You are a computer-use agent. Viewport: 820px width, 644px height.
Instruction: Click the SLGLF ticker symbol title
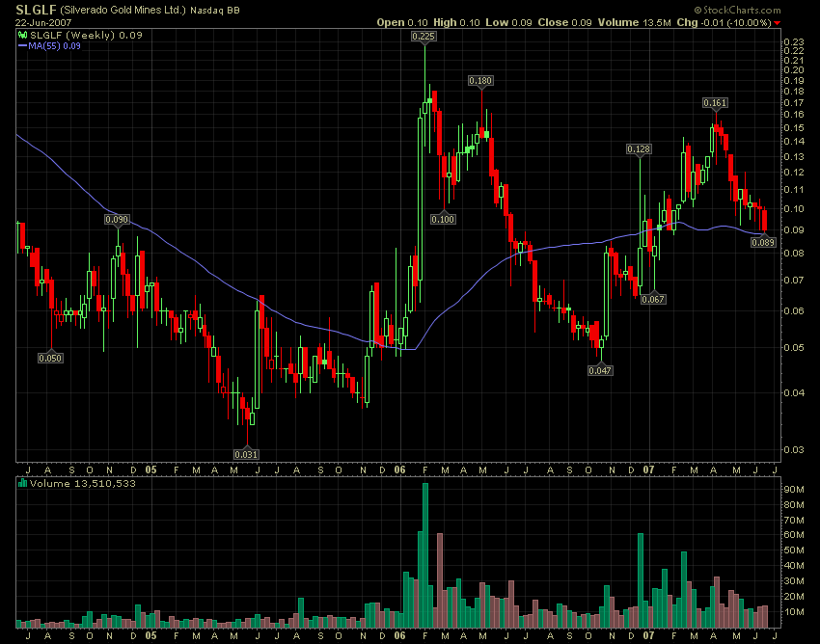(x=36, y=10)
